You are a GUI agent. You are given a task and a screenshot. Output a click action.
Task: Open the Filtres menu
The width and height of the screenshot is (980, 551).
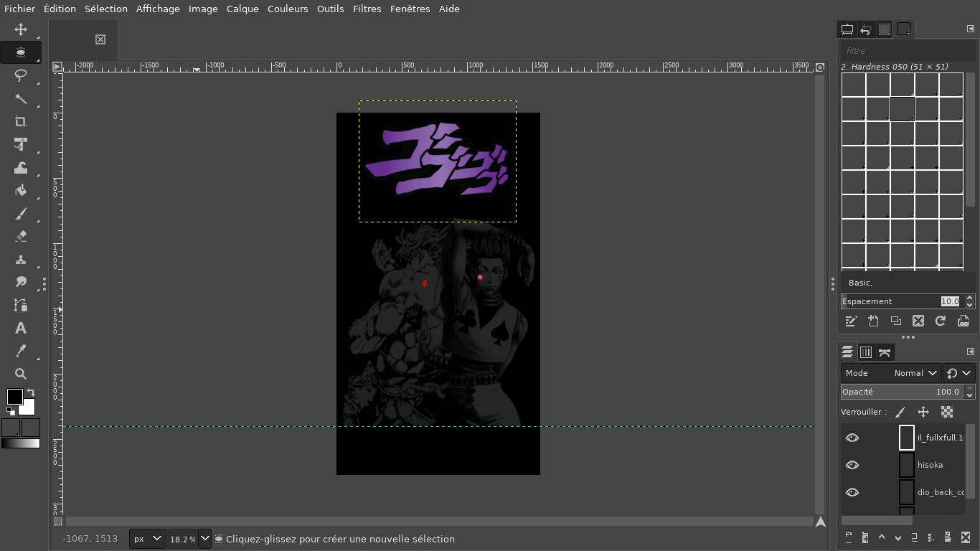point(367,9)
